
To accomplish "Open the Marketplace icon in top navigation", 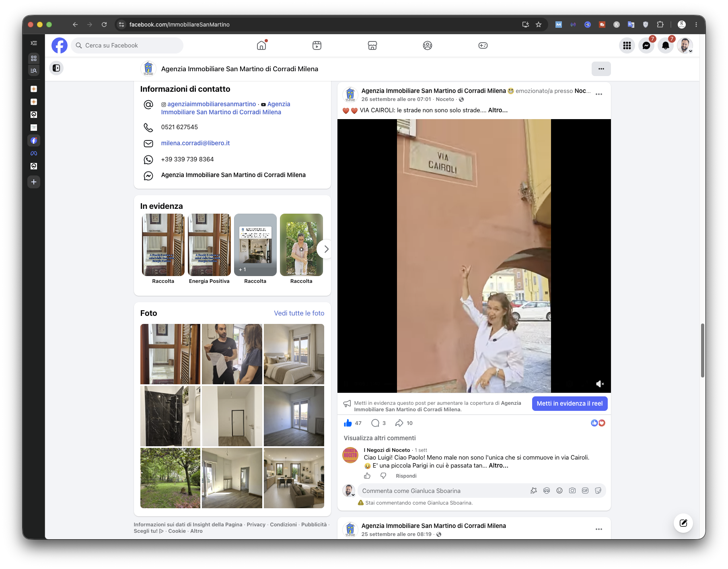I will (372, 45).
